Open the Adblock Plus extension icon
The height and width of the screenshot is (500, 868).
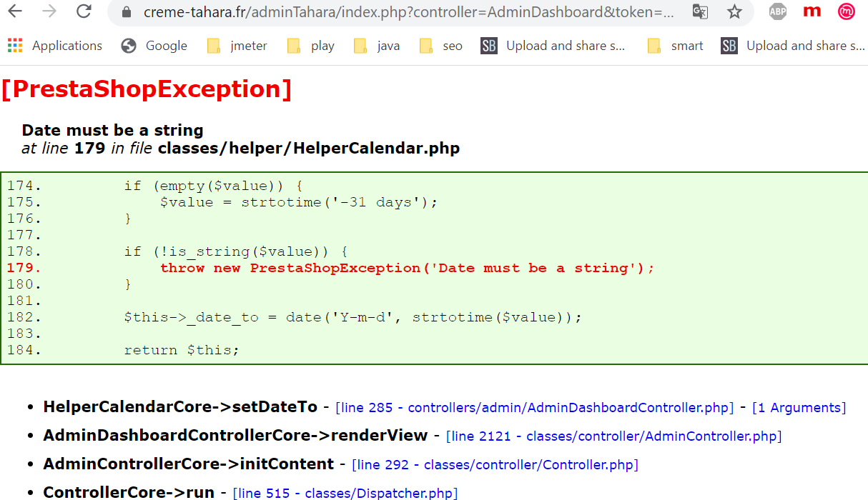click(x=778, y=11)
